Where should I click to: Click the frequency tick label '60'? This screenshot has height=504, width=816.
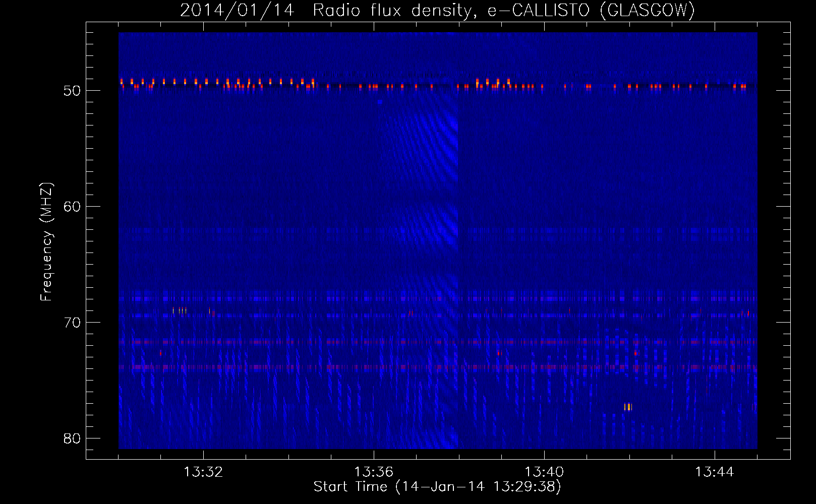72,207
